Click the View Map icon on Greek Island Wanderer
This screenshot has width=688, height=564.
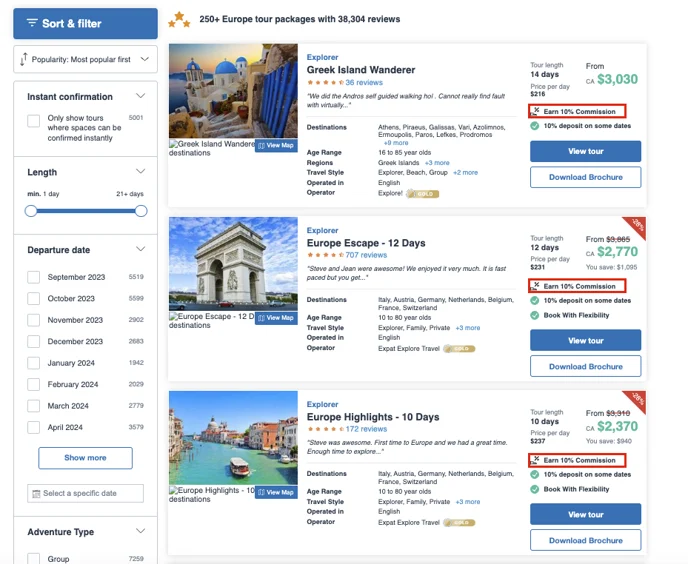[262, 145]
